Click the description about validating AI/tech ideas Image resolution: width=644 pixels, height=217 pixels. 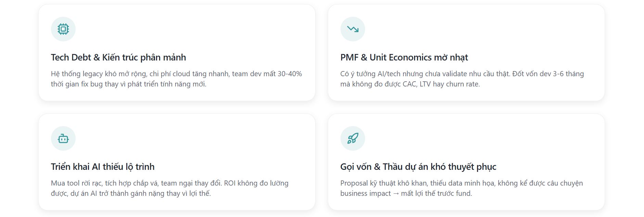pos(462,79)
